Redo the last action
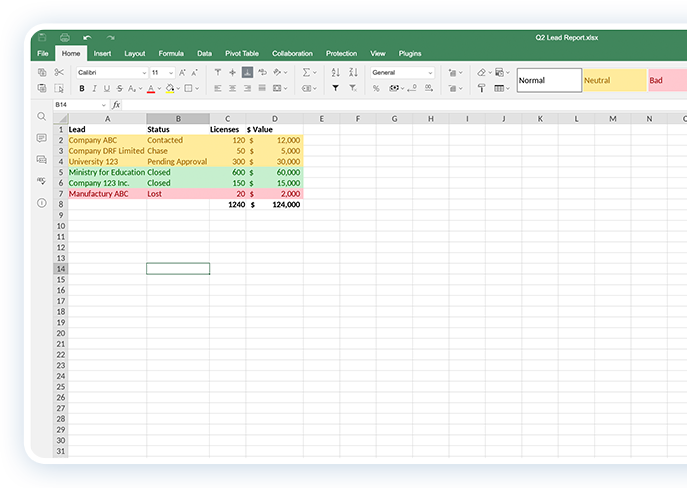The image size is (687, 488). click(110, 38)
